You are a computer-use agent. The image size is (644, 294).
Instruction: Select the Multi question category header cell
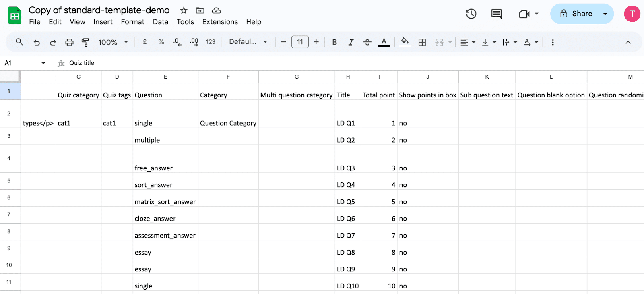coord(297,91)
